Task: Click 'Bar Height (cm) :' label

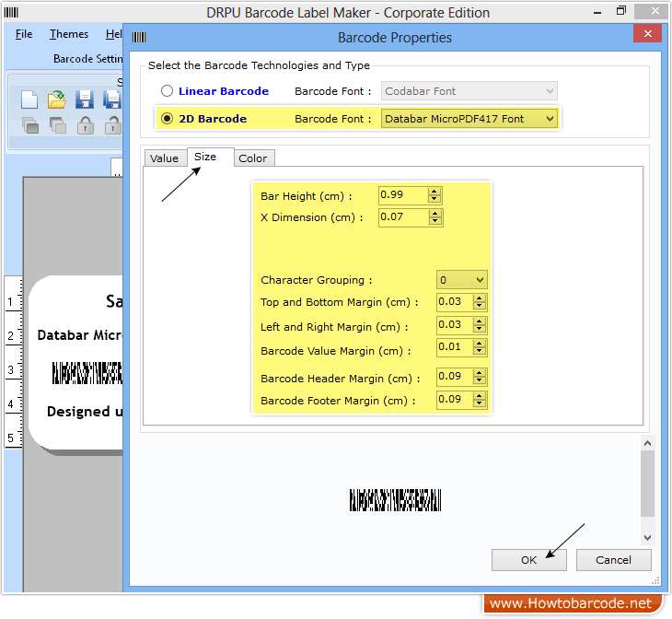Action: (x=306, y=196)
